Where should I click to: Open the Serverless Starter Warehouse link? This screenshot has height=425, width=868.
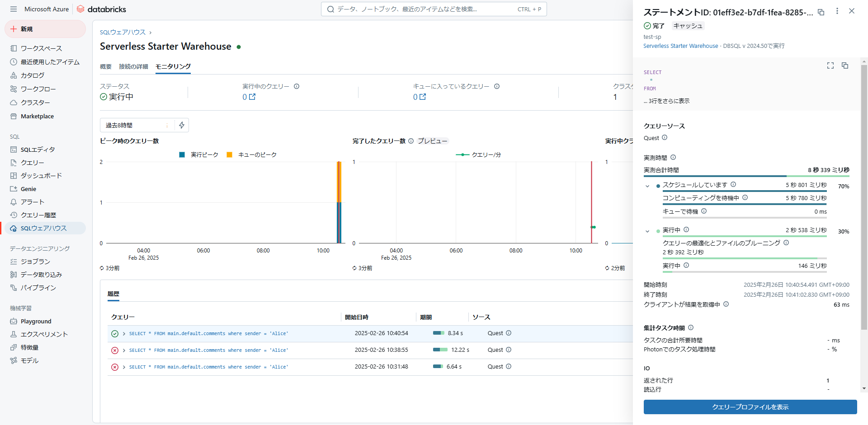pyautogui.click(x=680, y=46)
